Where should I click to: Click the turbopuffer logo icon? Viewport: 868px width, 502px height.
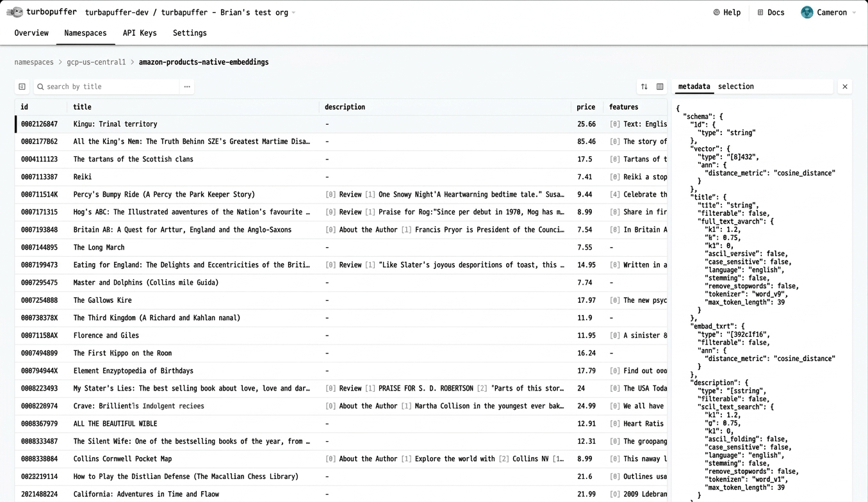click(x=14, y=12)
